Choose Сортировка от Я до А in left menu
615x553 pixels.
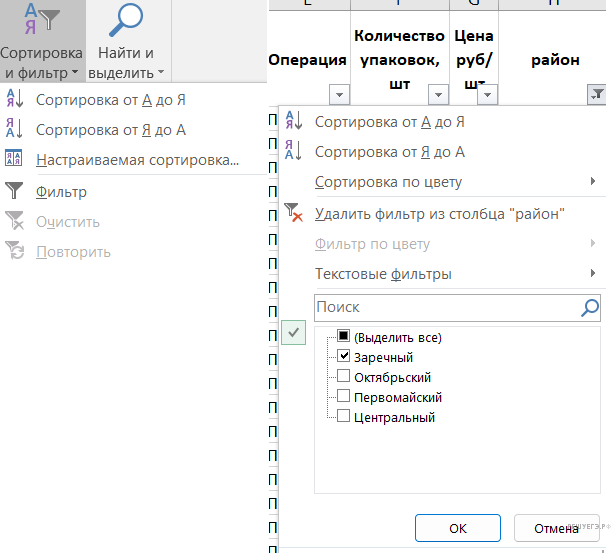point(110,129)
